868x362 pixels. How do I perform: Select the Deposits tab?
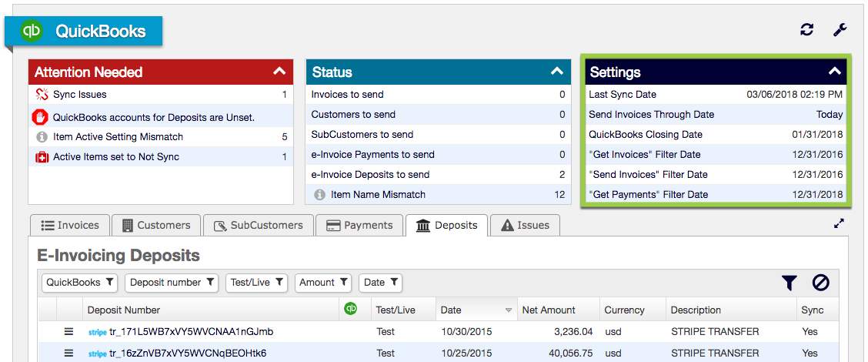point(447,225)
